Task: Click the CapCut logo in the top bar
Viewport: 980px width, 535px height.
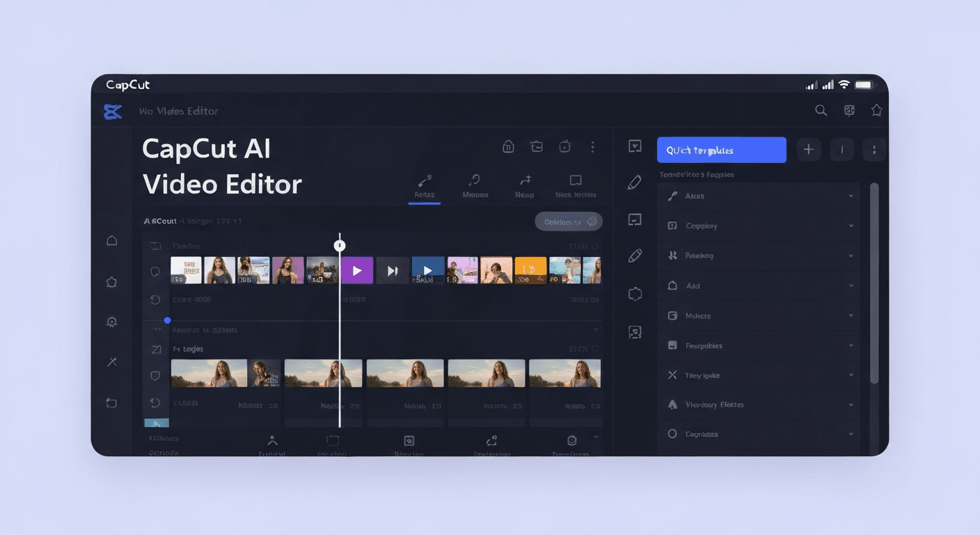Action: 113,111
